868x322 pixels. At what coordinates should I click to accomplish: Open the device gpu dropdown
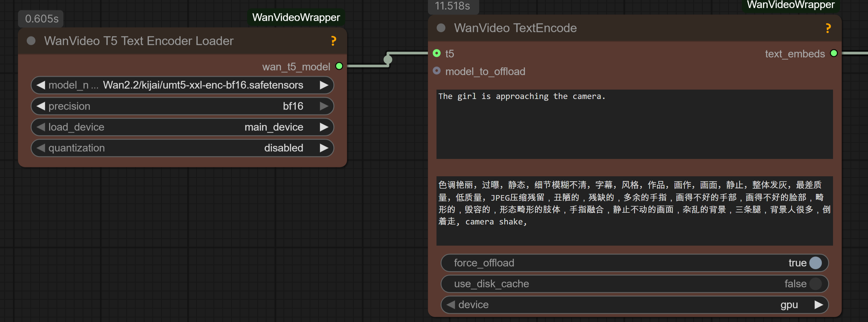(635, 304)
